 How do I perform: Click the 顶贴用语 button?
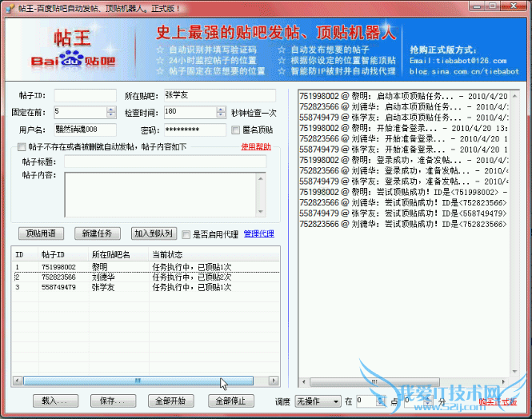[x=41, y=233]
